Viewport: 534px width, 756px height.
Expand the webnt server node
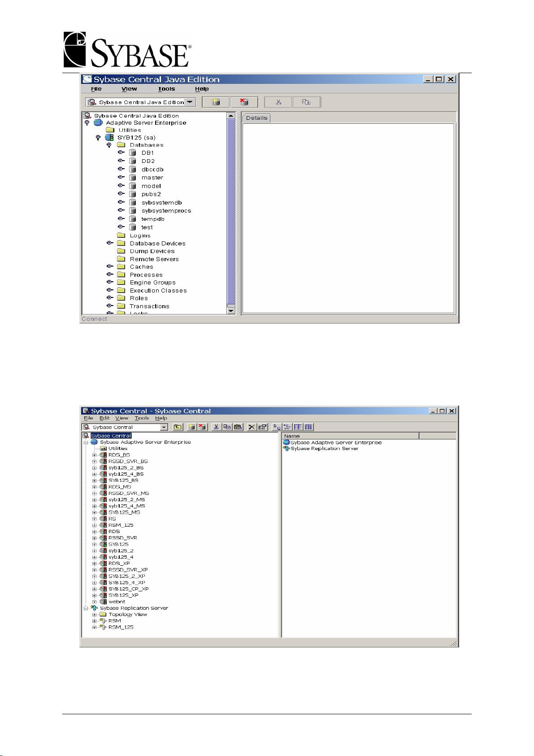tap(95, 602)
